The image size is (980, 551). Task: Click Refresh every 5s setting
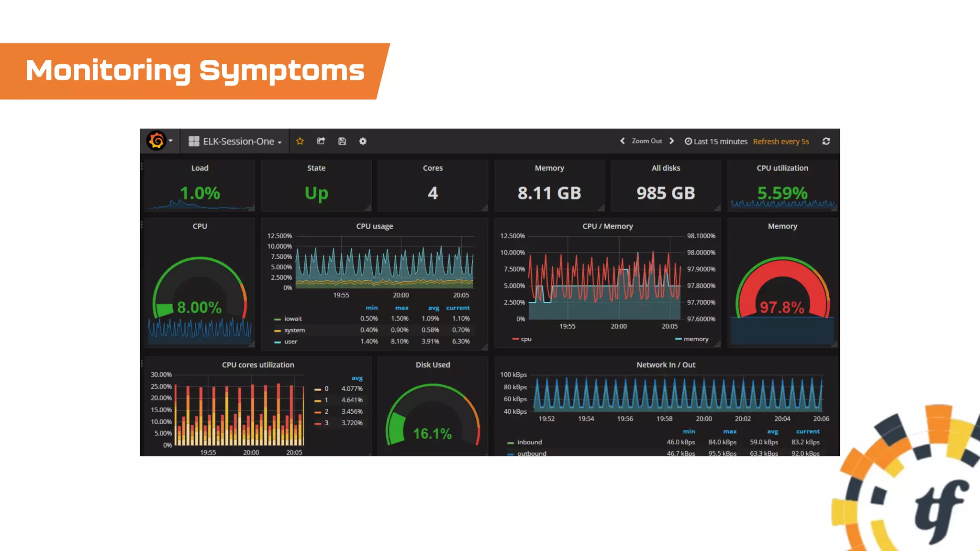click(781, 142)
